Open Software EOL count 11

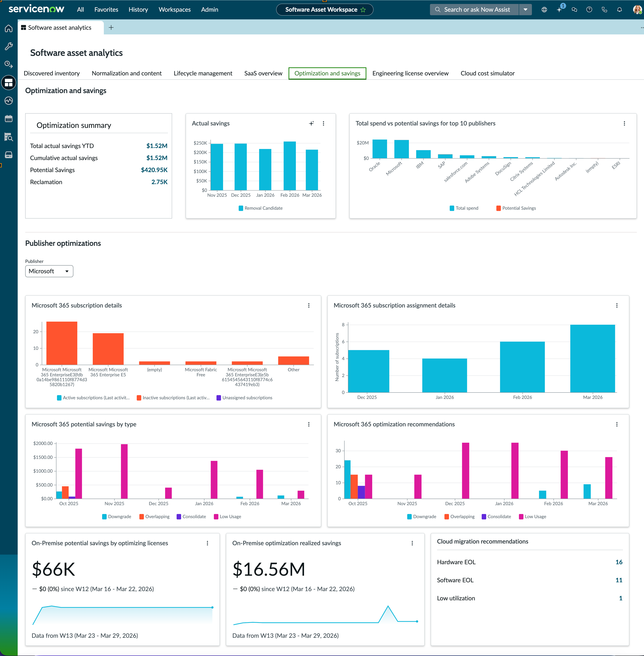[619, 580]
